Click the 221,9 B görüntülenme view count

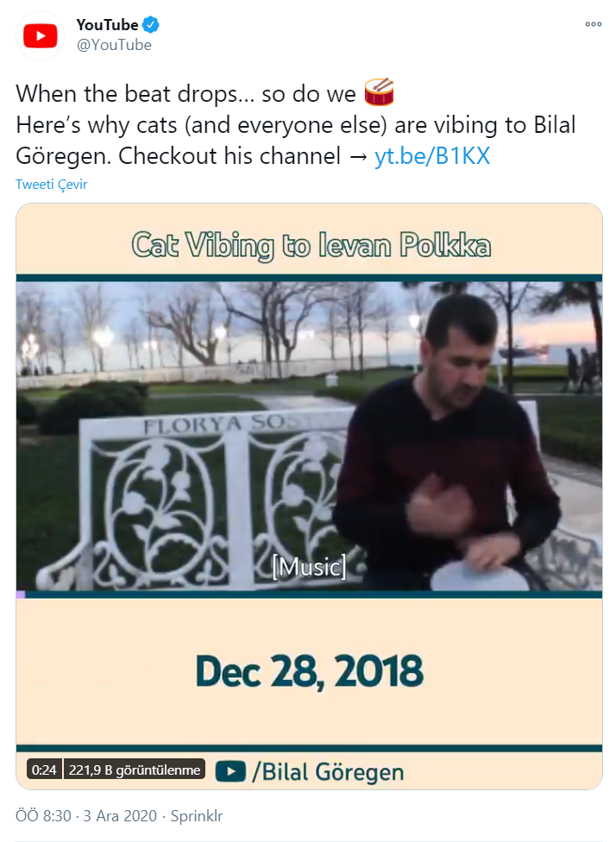(135, 770)
